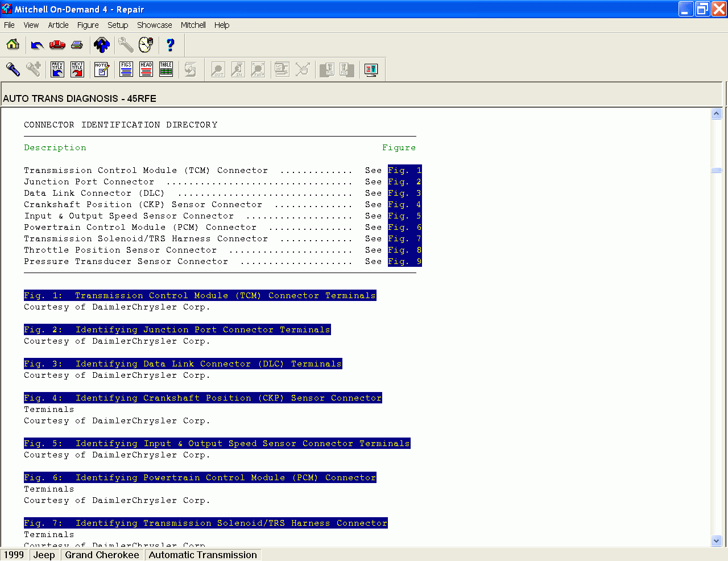The width and height of the screenshot is (728, 561).
Task: Click the blue question mark help icon
Action: pos(170,44)
